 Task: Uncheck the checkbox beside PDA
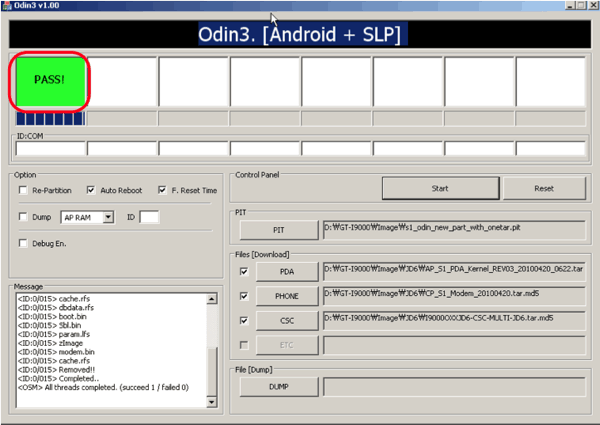[x=244, y=271]
